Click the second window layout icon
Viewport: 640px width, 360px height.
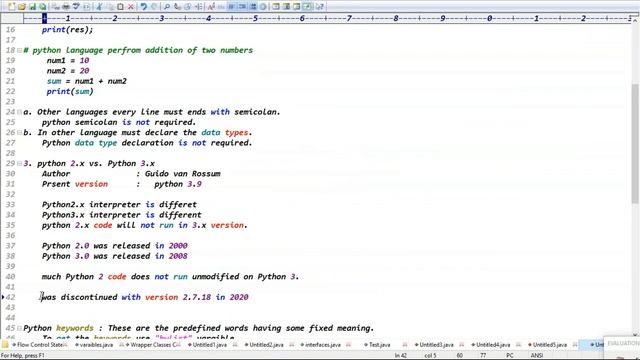[x=286, y=7]
